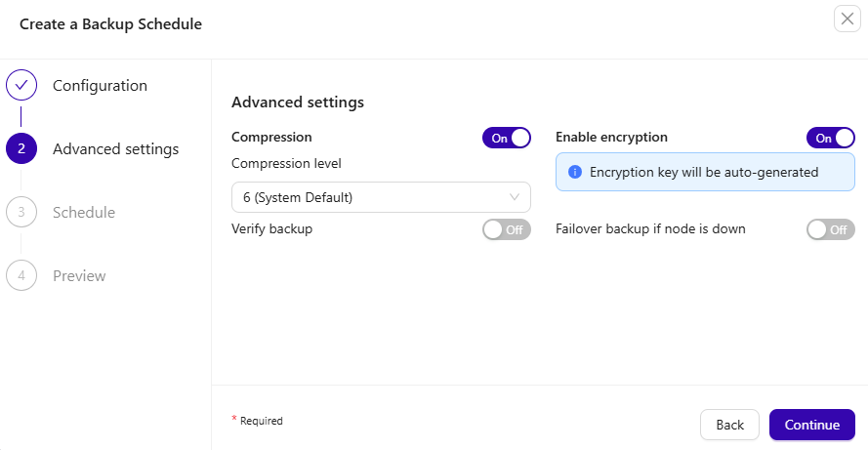The image size is (868, 450).
Task: Turn off the Compression toggle
Action: (506, 138)
